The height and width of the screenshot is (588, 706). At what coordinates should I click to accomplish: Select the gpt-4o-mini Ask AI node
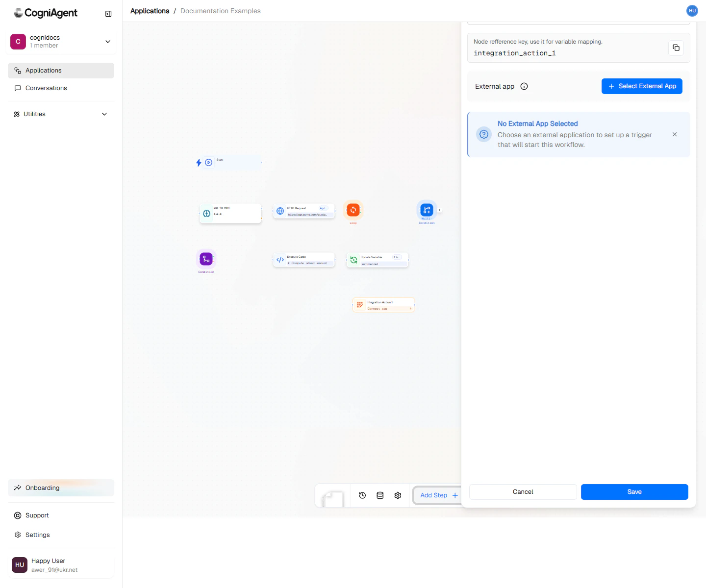230,214
